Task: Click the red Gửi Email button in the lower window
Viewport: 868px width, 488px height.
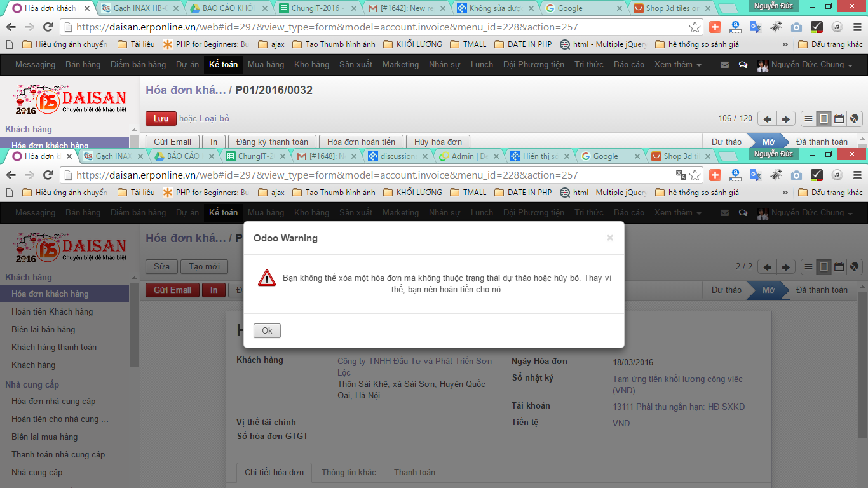Action: [x=172, y=290]
